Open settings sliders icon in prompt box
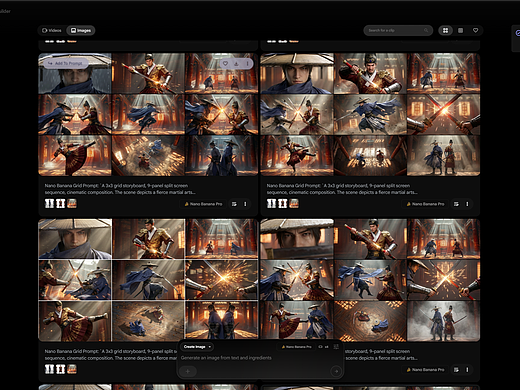The width and height of the screenshot is (520, 390). 336,347
